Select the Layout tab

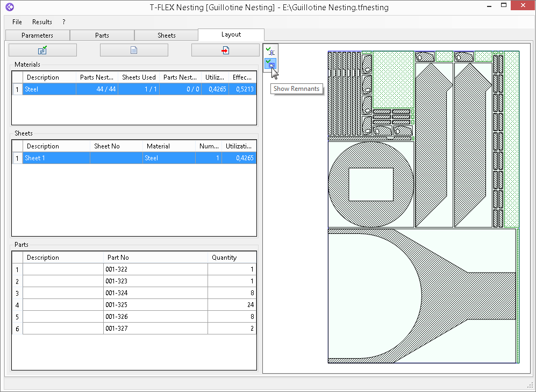pos(231,34)
